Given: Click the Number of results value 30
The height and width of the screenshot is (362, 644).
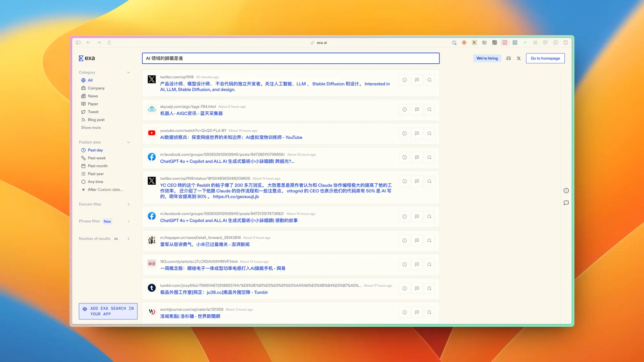Looking at the screenshot, I should [x=116, y=239].
